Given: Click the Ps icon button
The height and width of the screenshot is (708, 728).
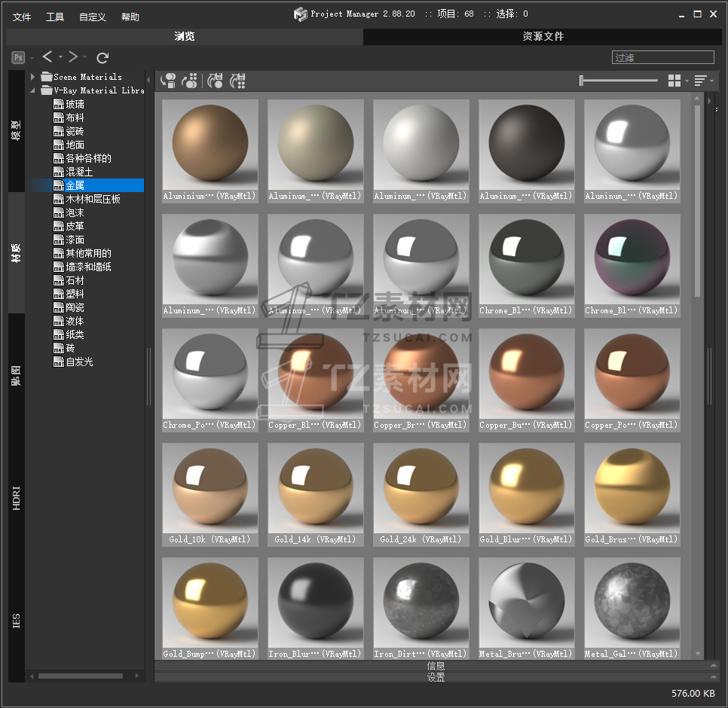Looking at the screenshot, I should (x=19, y=57).
